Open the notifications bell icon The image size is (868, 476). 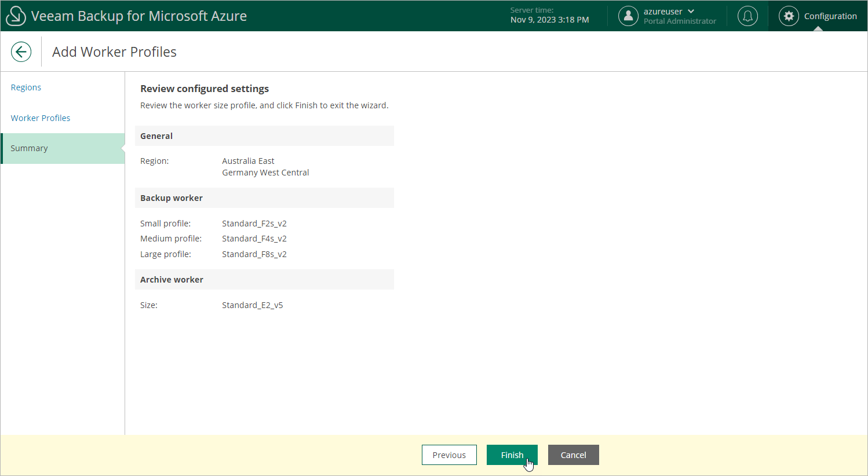(747, 16)
